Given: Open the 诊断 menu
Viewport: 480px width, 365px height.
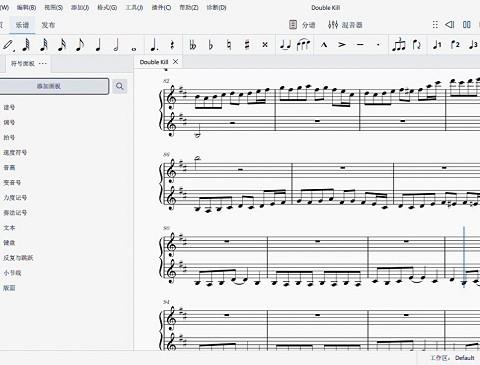Looking at the screenshot, I should (216, 7).
